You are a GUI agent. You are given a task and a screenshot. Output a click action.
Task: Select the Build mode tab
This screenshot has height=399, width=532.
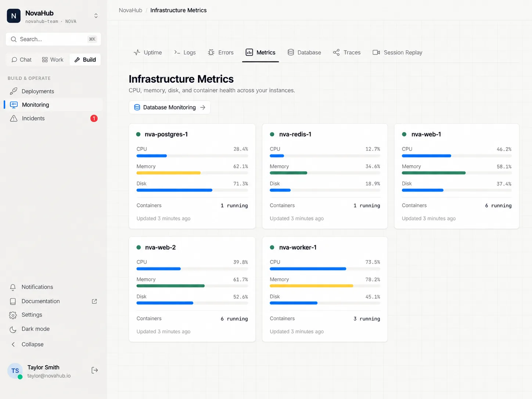[85, 60]
